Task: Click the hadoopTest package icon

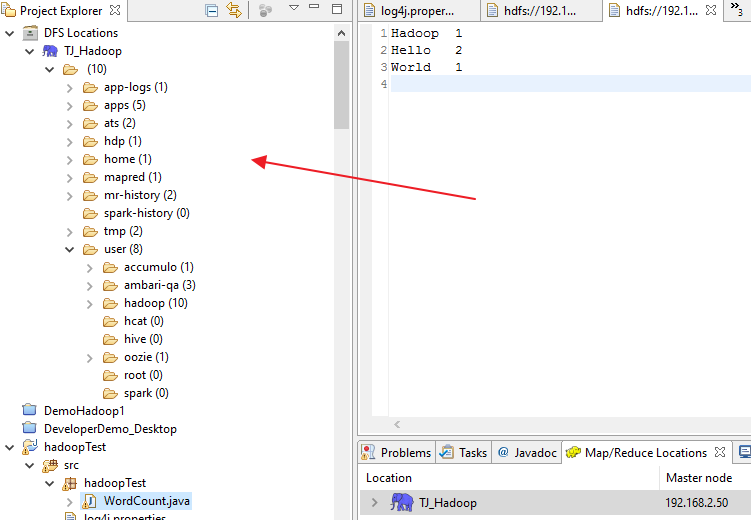Action: click(x=70, y=483)
